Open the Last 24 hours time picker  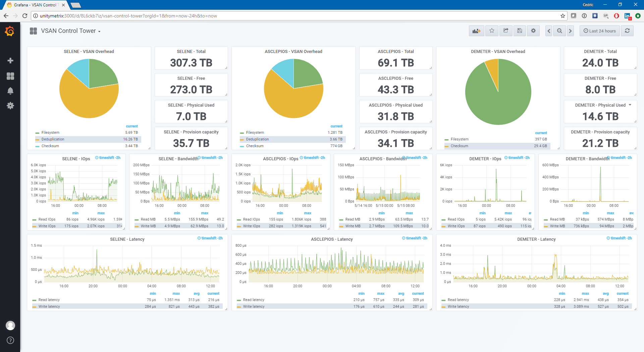click(x=600, y=31)
